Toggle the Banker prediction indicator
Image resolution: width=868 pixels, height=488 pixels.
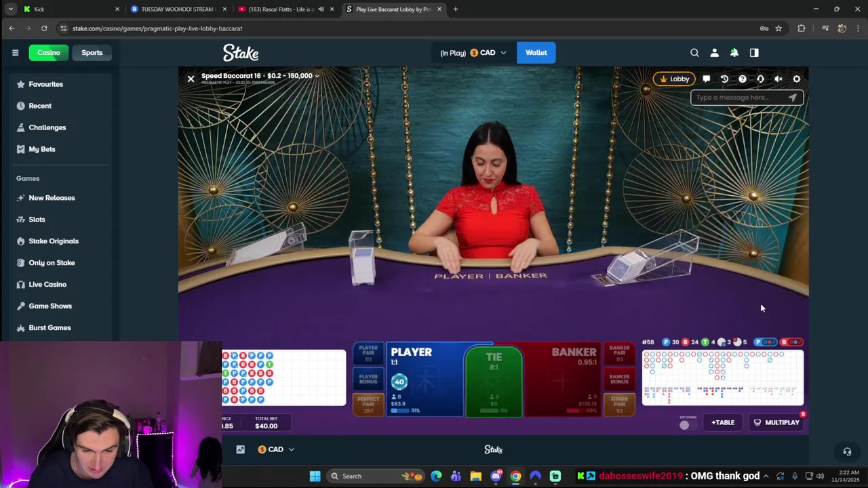click(x=792, y=342)
